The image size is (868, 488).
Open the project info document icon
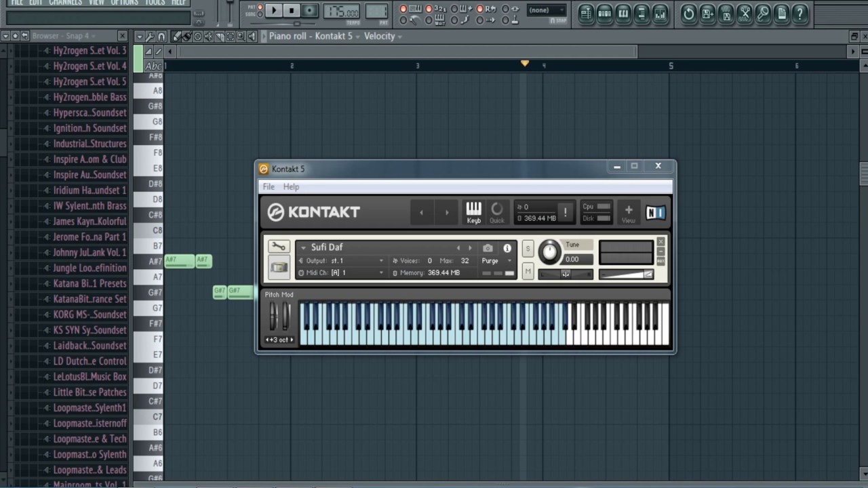(781, 14)
